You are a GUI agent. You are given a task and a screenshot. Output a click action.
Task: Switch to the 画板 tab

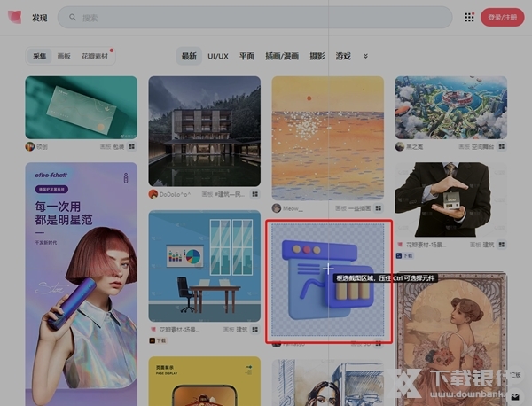pyautogui.click(x=64, y=56)
